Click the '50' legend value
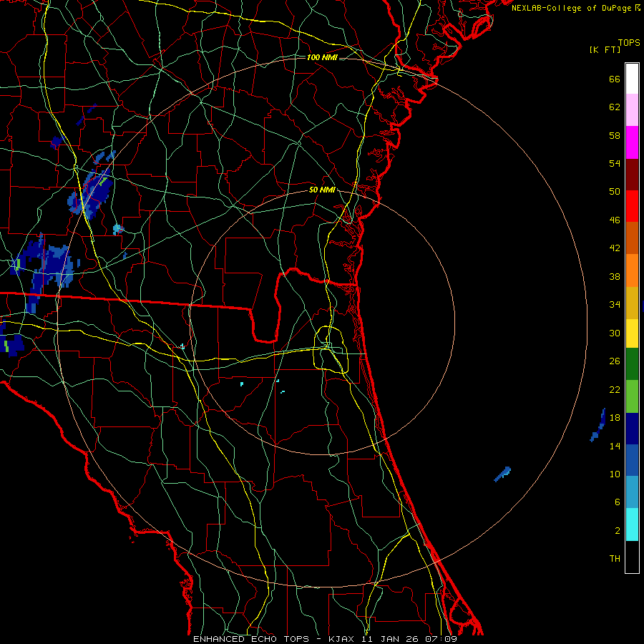Image resolution: width=644 pixels, height=644 pixels. tap(615, 192)
